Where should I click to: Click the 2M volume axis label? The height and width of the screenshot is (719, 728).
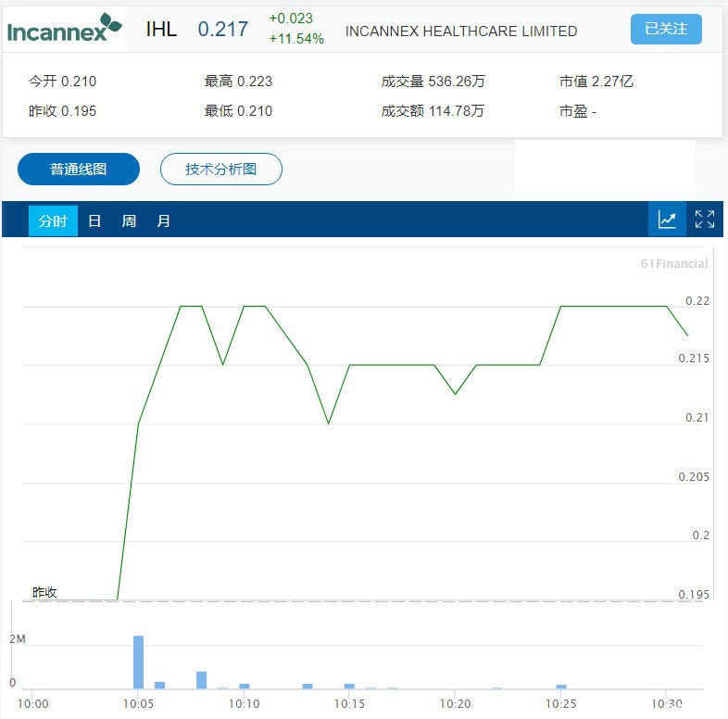(18, 638)
